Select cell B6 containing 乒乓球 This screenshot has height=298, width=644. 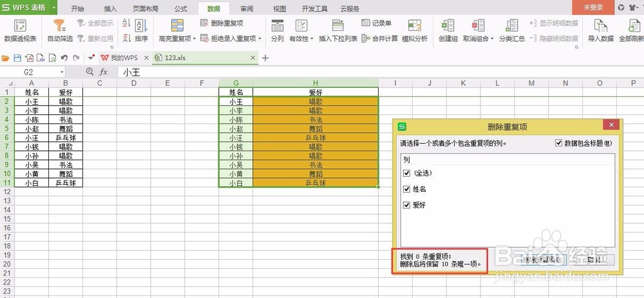pos(66,137)
